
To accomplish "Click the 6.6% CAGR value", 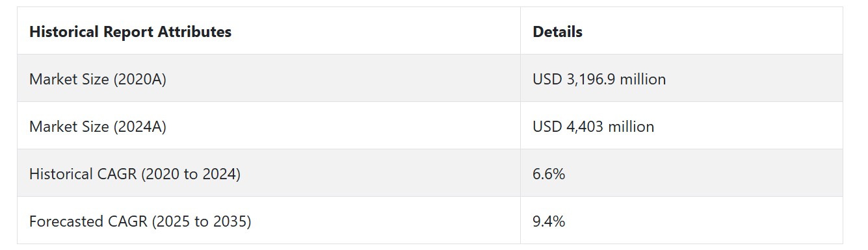I will click(549, 174).
